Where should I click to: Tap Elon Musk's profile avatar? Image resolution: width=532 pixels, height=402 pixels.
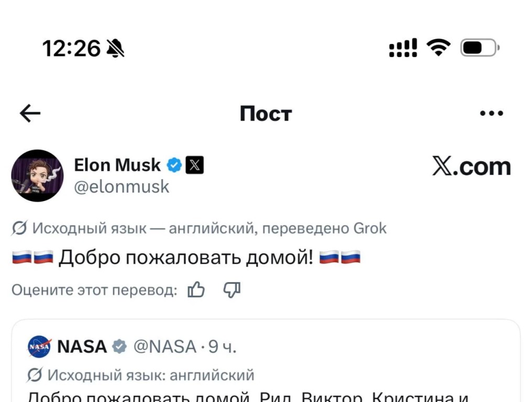37,175
